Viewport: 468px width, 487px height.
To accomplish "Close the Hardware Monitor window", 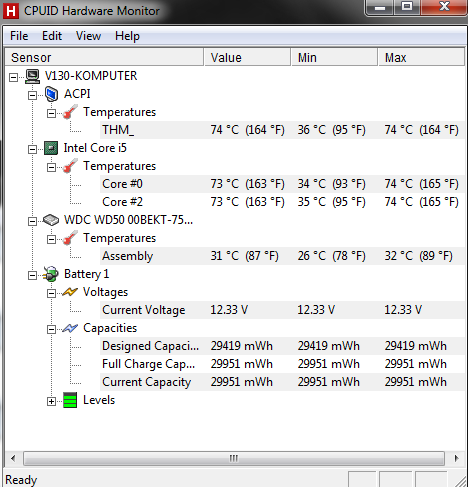I will (x=444, y=7).
